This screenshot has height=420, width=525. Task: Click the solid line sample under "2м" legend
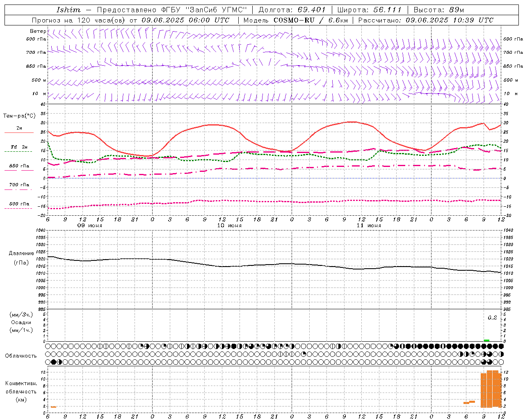[x=19, y=132]
